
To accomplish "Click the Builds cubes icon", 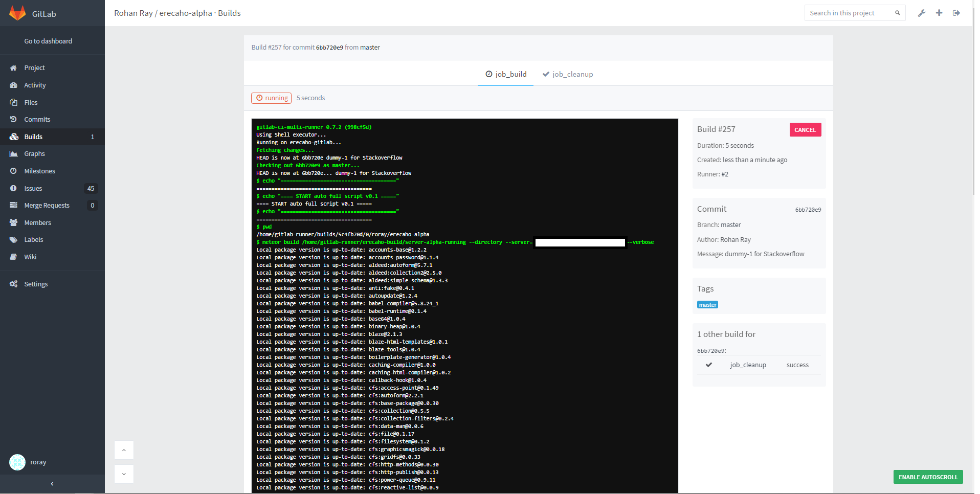I will tap(14, 137).
